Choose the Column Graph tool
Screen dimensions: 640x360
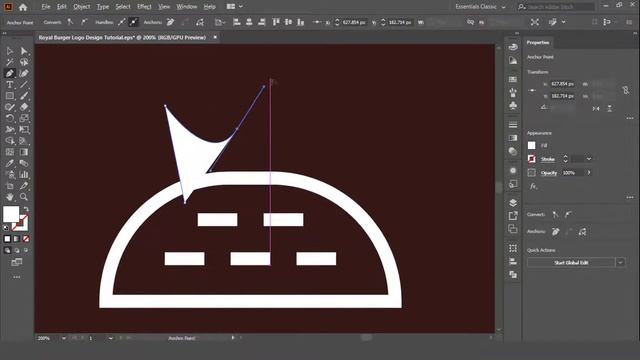point(24,174)
